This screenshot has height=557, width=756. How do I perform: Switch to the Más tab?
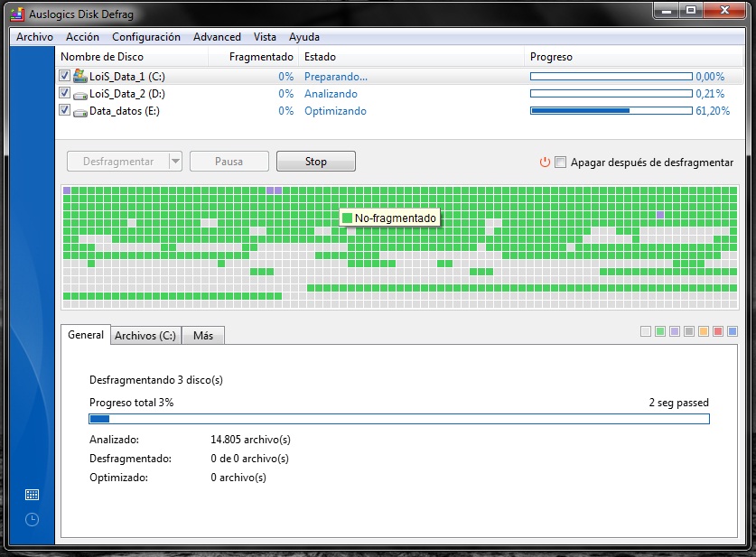(x=203, y=336)
